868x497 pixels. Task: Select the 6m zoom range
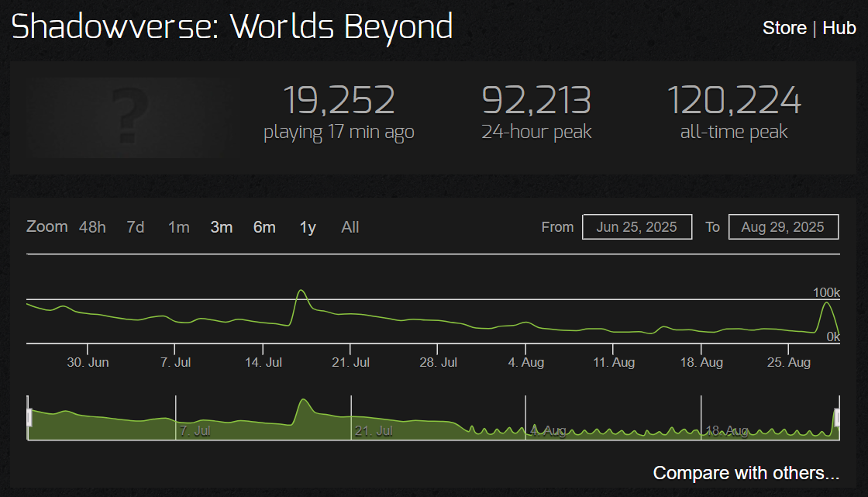pyautogui.click(x=264, y=227)
